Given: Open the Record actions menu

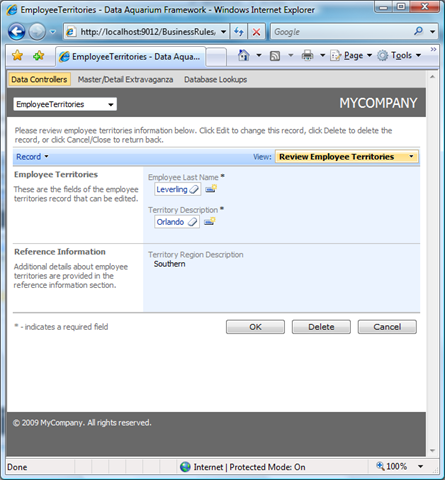Looking at the screenshot, I should [x=32, y=157].
